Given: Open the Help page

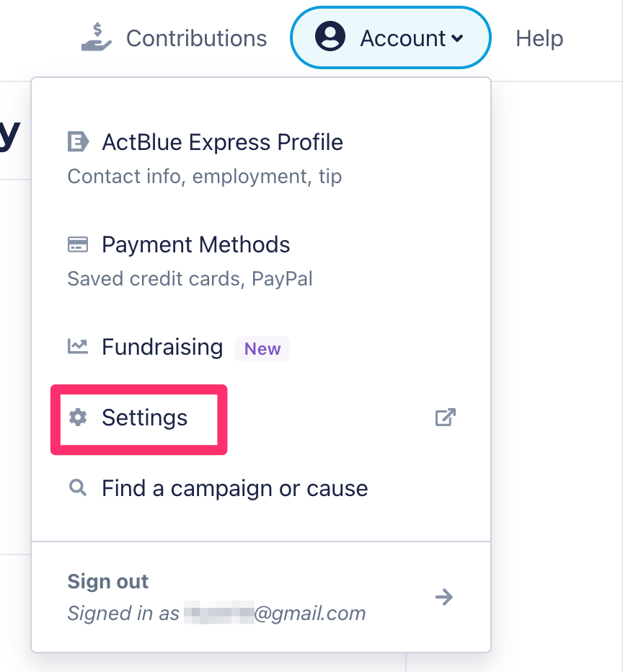Looking at the screenshot, I should coord(539,38).
